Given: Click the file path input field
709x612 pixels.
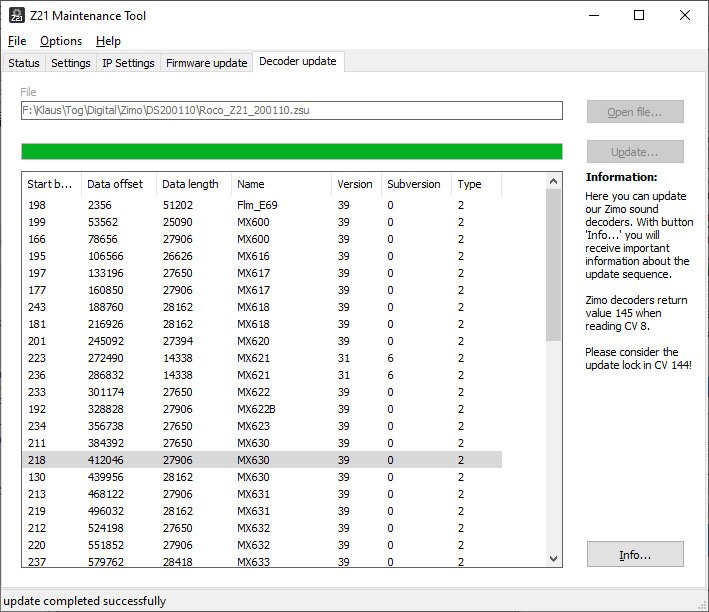Looking at the screenshot, I should [x=292, y=110].
